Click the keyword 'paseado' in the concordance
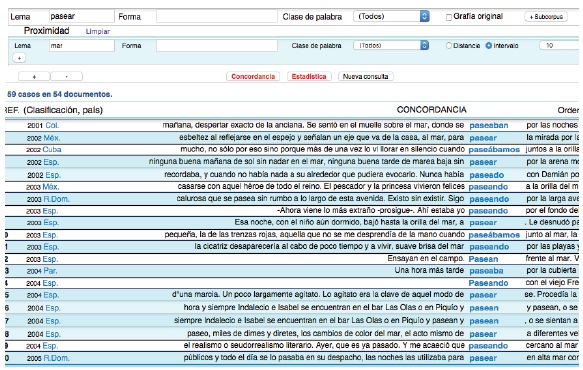The width and height of the screenshot is (583, 370). point(487,175)
